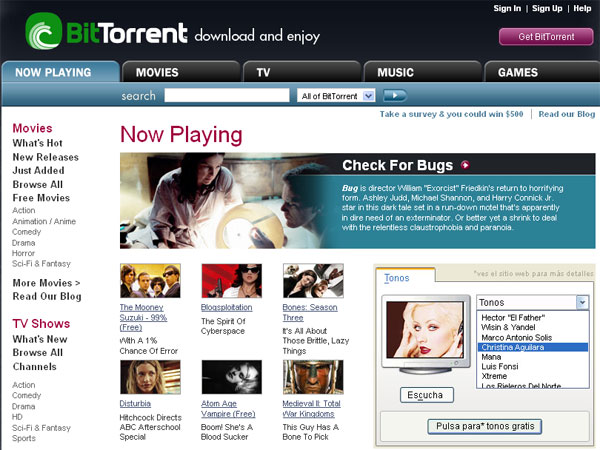
Task: Click the Sign Up link
Action: tap(547, 8)
